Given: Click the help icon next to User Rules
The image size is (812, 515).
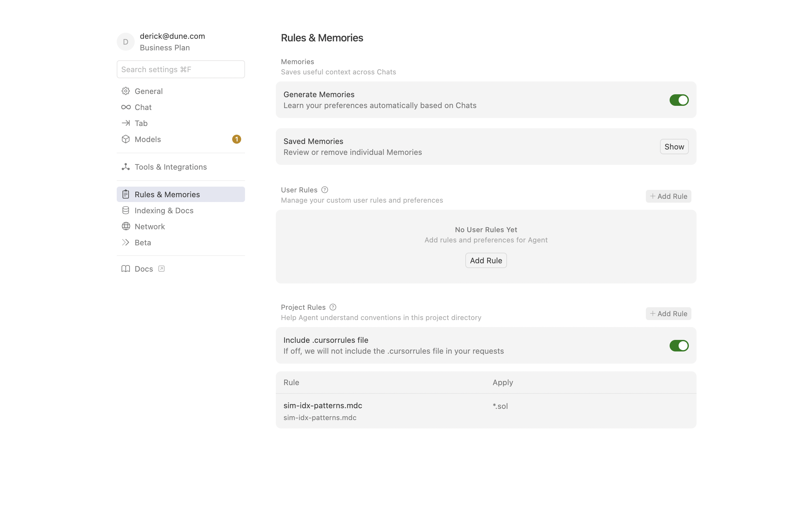Looking at the screenshot, I should 325,190.
